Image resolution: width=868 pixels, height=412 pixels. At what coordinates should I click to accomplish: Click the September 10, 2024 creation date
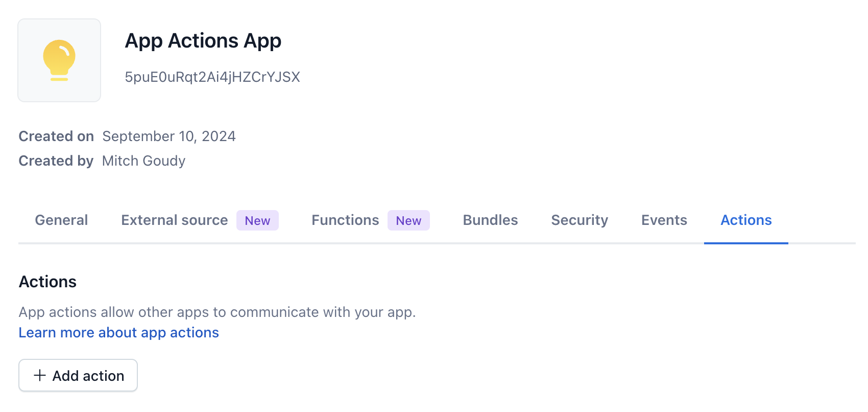tap(169, 136)
